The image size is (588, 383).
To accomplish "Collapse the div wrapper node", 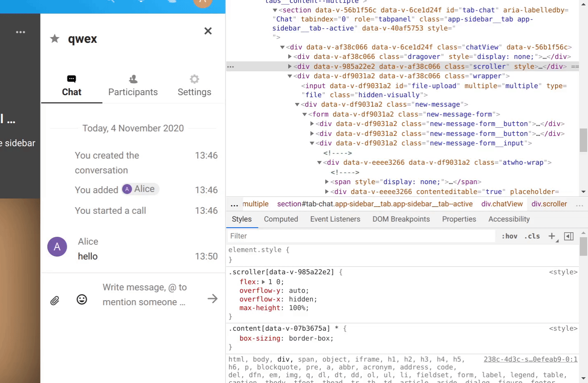I will pos(290,76).
